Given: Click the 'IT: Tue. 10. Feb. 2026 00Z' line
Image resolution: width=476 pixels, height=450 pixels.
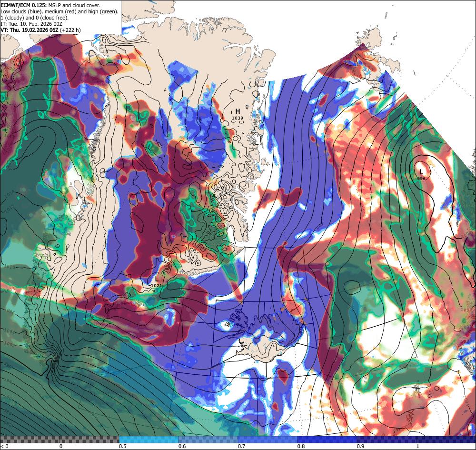Looking at the screenshot, I should click(31, 24).
